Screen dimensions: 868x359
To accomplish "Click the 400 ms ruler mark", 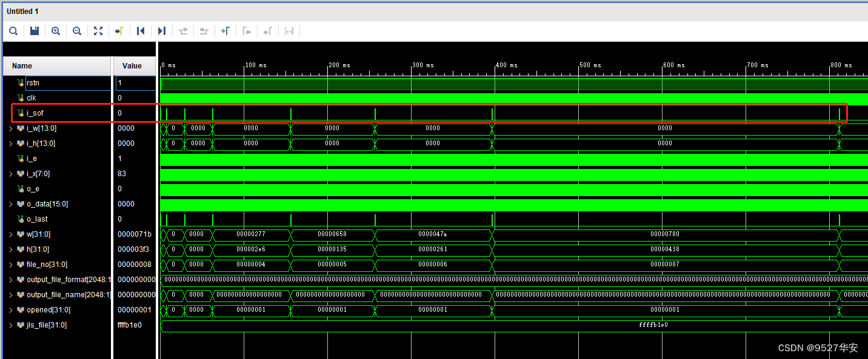I will pos(507,65).
